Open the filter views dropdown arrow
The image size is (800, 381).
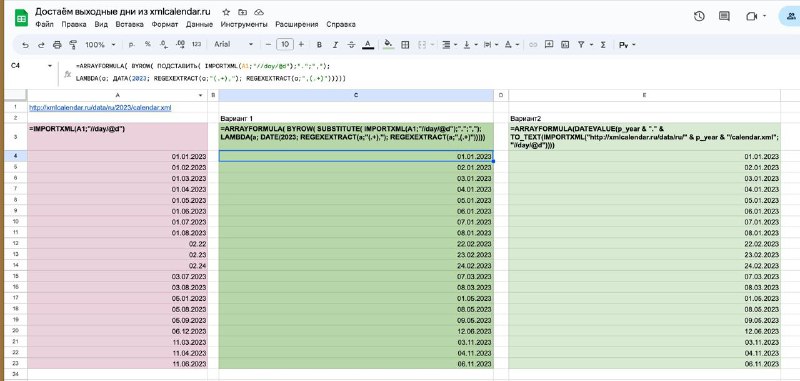(591, 45)
